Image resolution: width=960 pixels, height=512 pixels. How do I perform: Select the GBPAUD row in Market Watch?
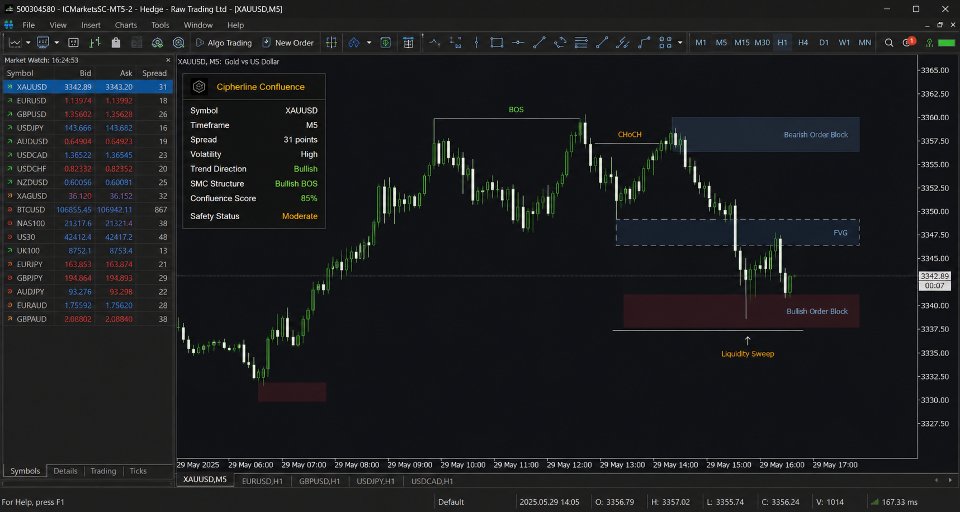88,318
